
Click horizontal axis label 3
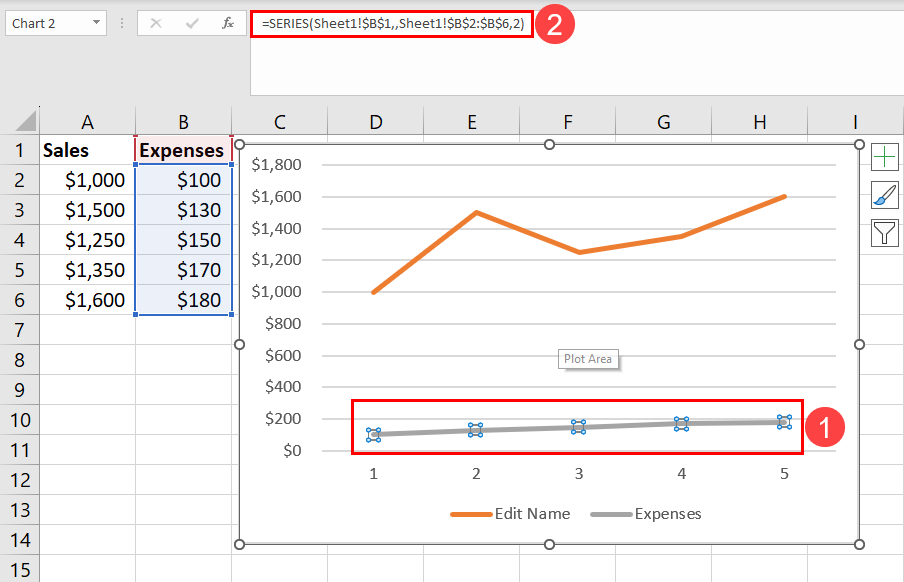click(579, 474)
